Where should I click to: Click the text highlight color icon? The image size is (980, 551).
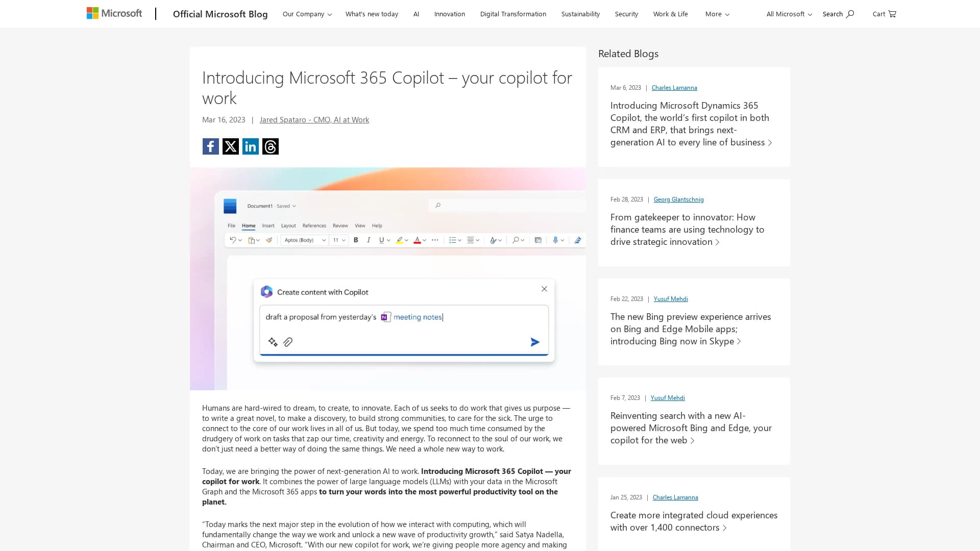coord(400,240)
